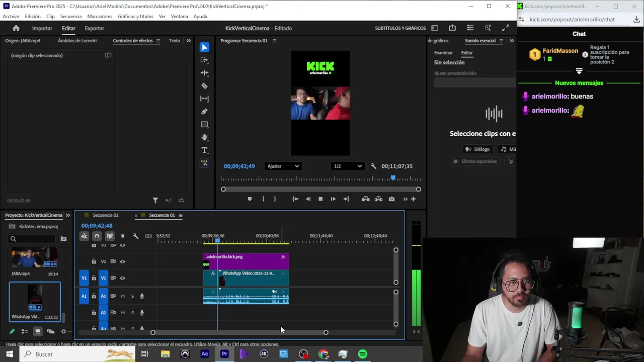Step forward one frame
This screenshot has width=644, height=362.
coord(333,199)
